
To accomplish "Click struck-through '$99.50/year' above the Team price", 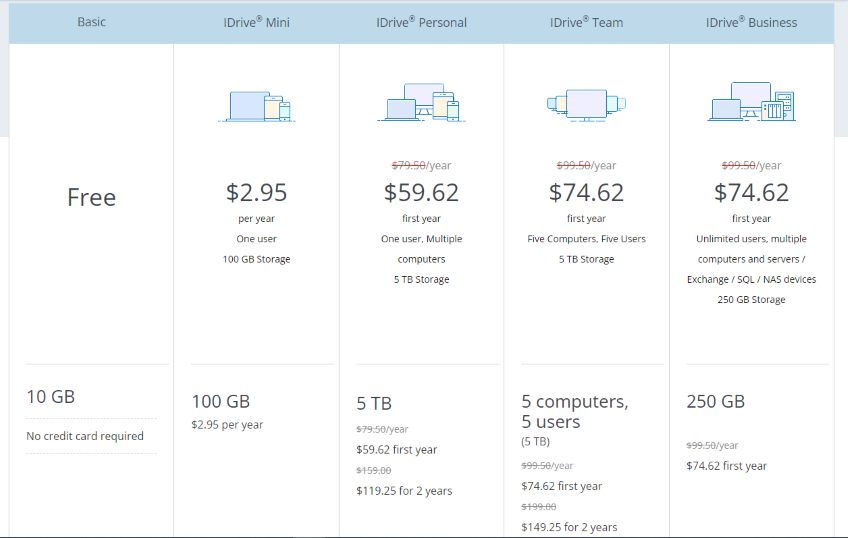I will pos(586,165).
